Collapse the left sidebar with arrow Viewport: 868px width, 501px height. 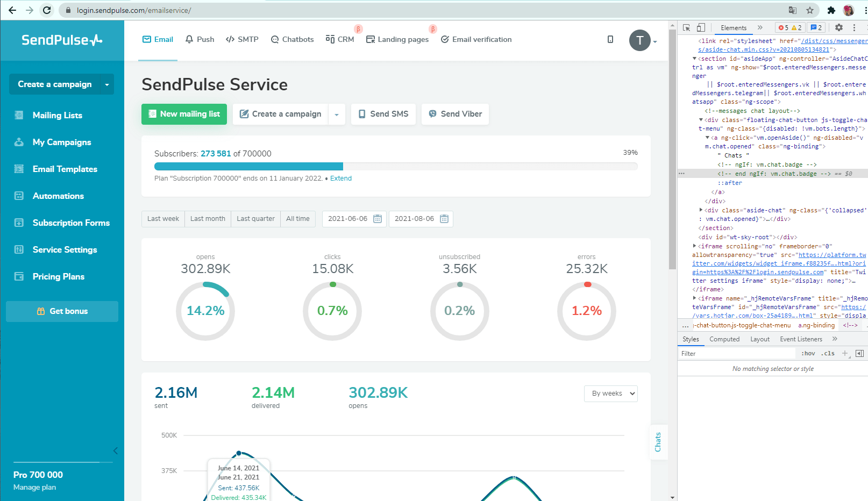(x=115, y=450)
